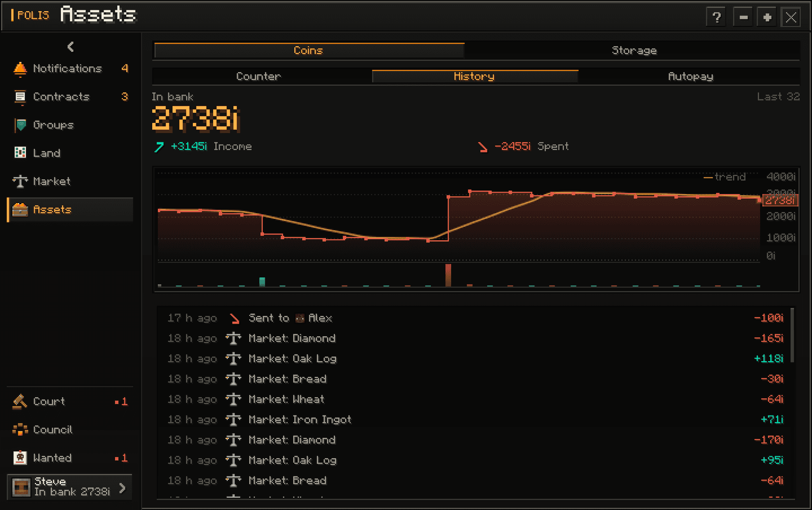Click the 2738i current value marker
Screen dimensions: 812x510
(780, 200)
